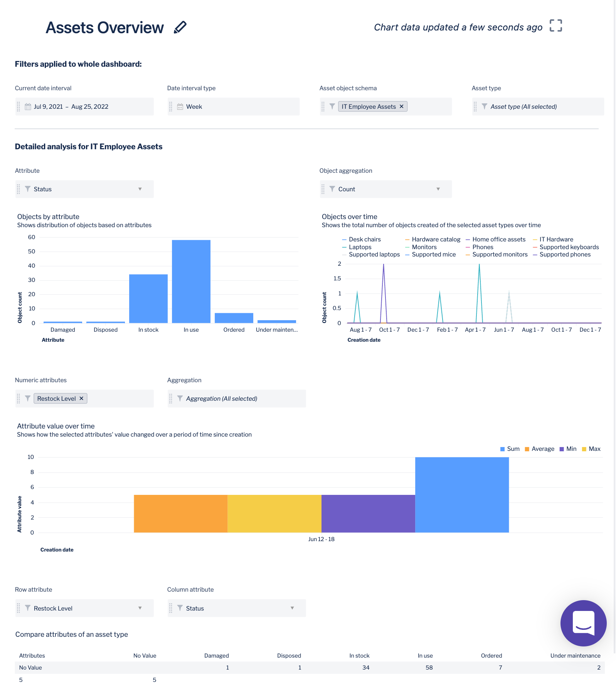Click the pencil edit icon beside Assets Overview
The image size is (616, 685).
(x=180, y=27)
